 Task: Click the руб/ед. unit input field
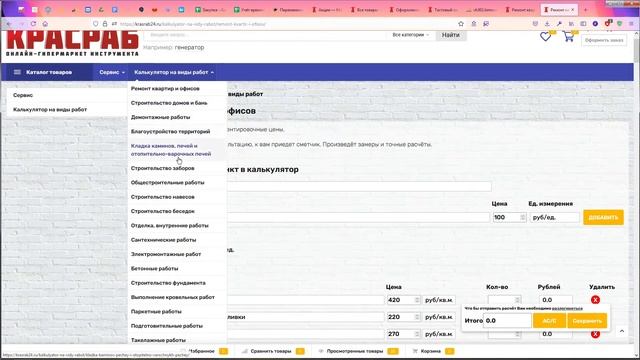click(x=554, y=218)
